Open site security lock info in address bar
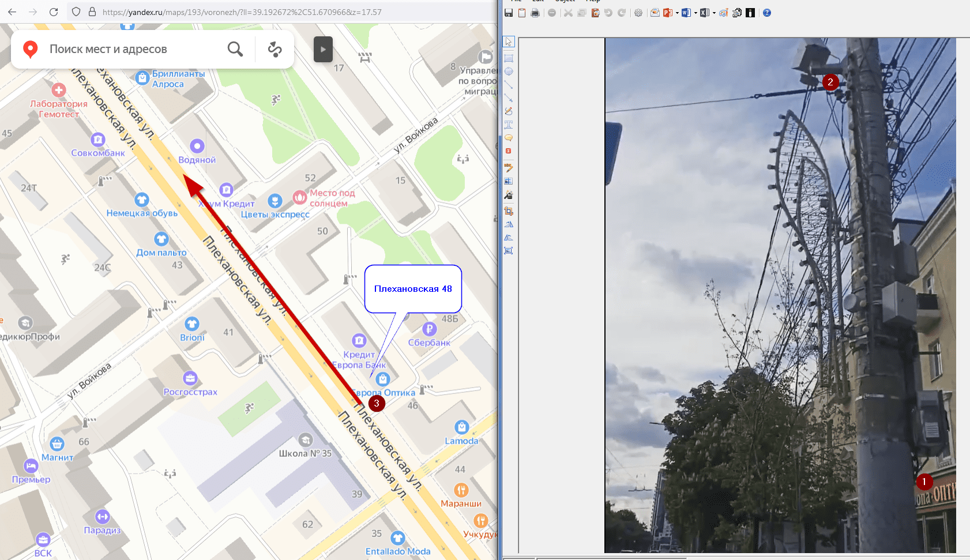The image size is (970, 560). click(92, 12)
